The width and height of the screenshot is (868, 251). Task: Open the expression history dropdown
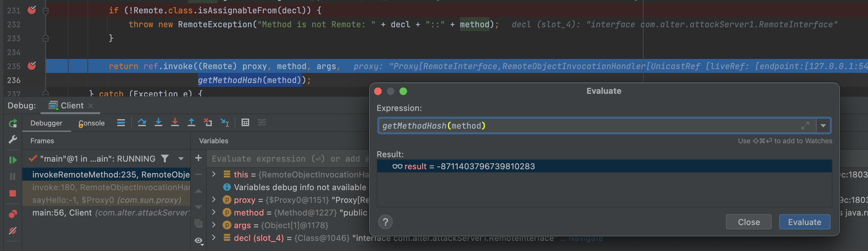(823, 126)
